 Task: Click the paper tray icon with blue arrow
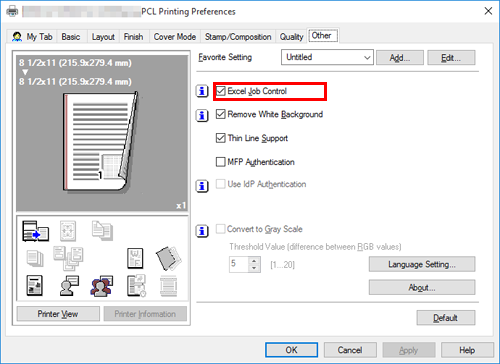tap(35, 231)
